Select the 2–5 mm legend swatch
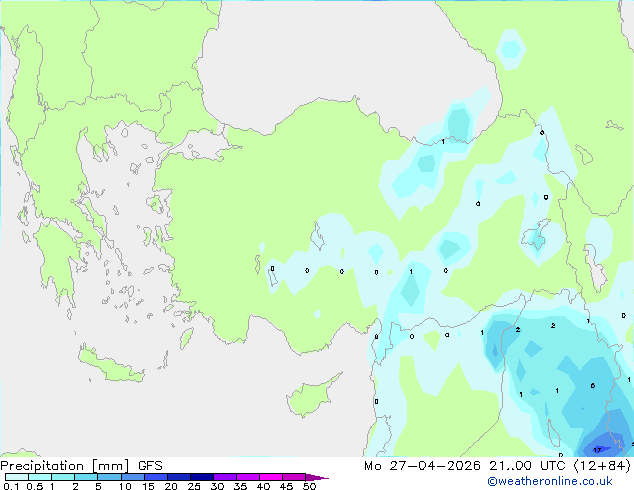This screenshot has width=634, height=490. point(86,477)
